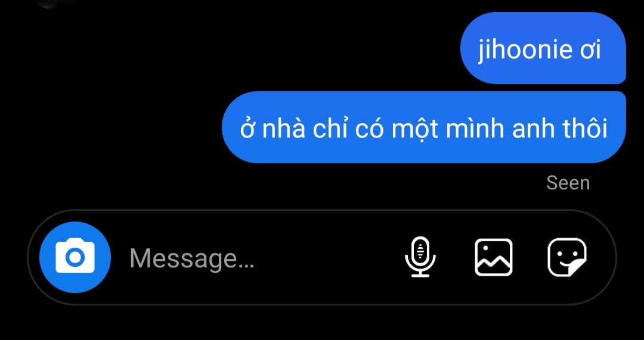644x340 pixels.
Task: Click the Seen status label
Action: [568, 183]
